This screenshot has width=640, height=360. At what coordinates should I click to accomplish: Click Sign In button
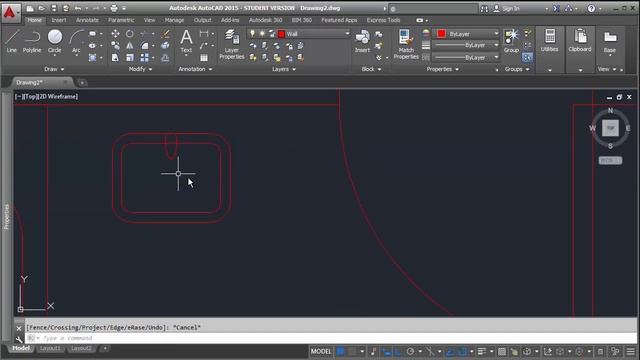[x=507, y=9]
